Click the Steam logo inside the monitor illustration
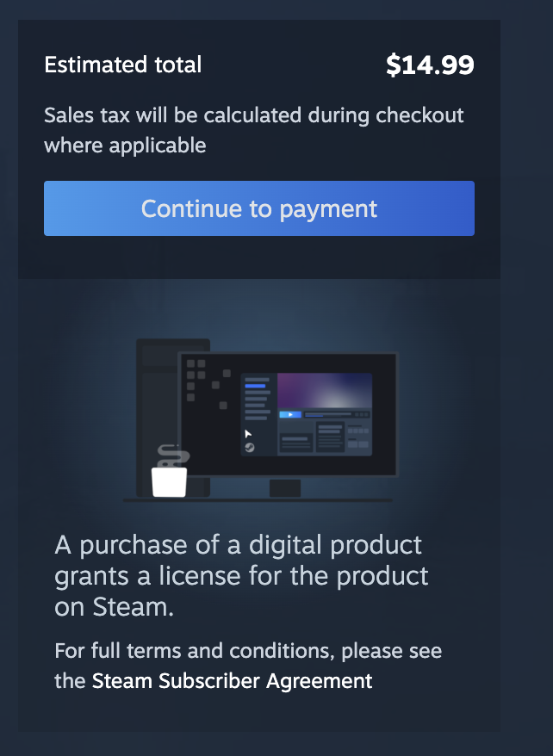The image size is (553, 756). point(250,448)
